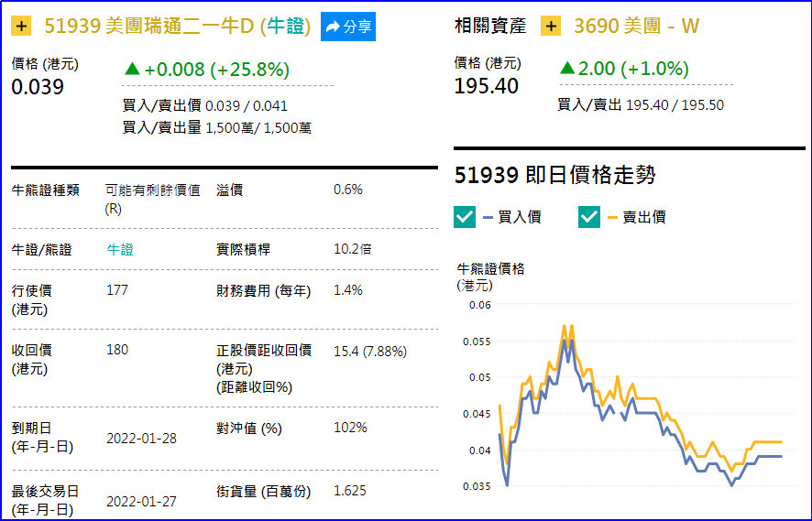Select the 最後交易日 value 2022-01-27
The image size is (812, 521).
click(141, 502)
